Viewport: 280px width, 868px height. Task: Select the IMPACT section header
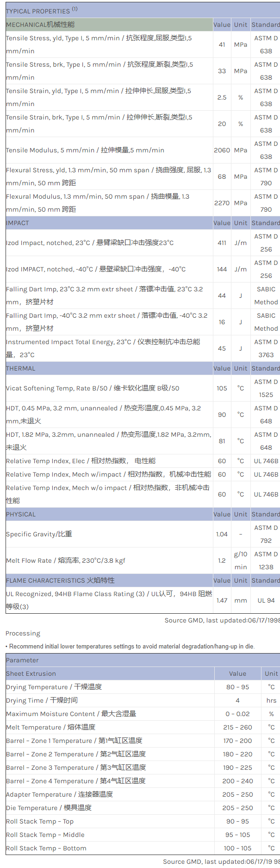18,223
